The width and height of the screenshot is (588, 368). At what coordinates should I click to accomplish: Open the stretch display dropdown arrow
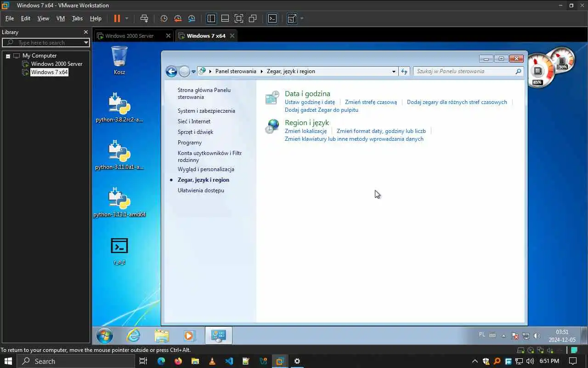pos(302,18)
